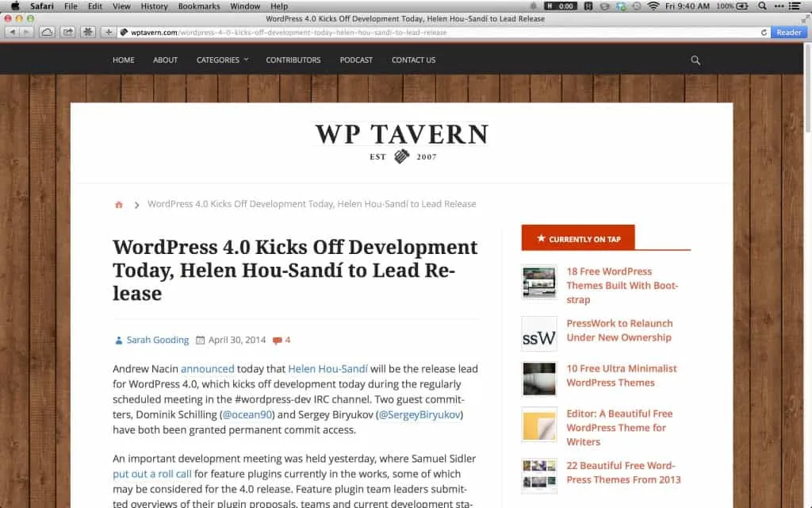Click the author icon beside Sarah Gooding
Viewport: 812px width, 508px height.
[118, 339]
